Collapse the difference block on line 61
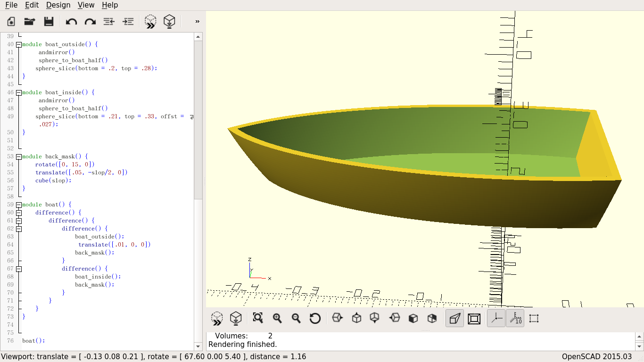644x362 pixels. [19, 221]
